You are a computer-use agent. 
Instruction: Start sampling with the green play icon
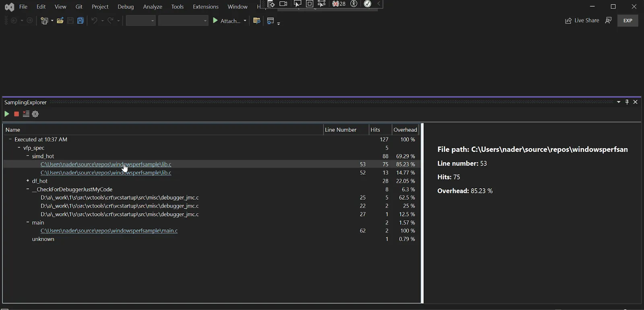tap(6, 114)
